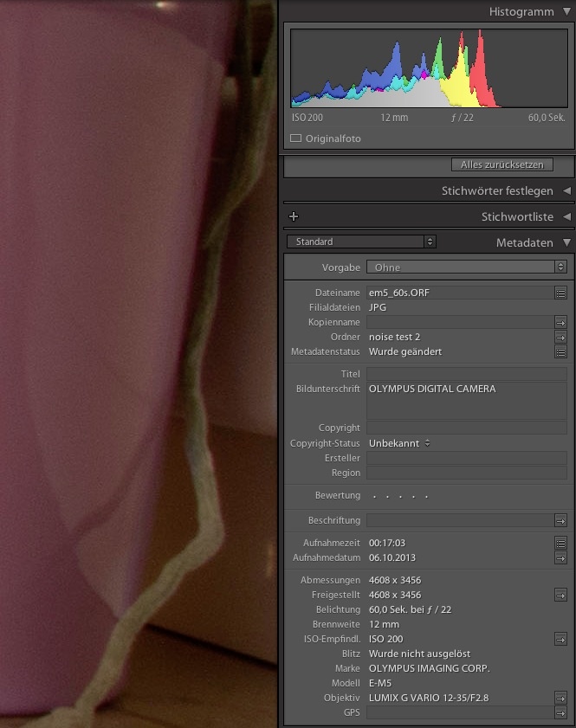Click the Alles zurücksetzen button
The width and height of the screenshot is (576, 728).
point(502,164)
